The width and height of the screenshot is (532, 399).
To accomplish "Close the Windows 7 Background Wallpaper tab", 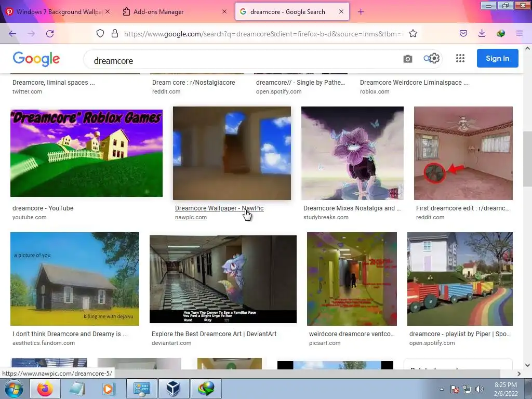I will (x=107, y=11).
